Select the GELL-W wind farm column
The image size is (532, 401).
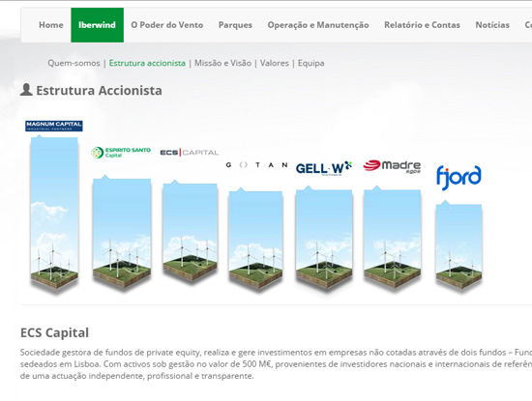click(x=324, y=238)
